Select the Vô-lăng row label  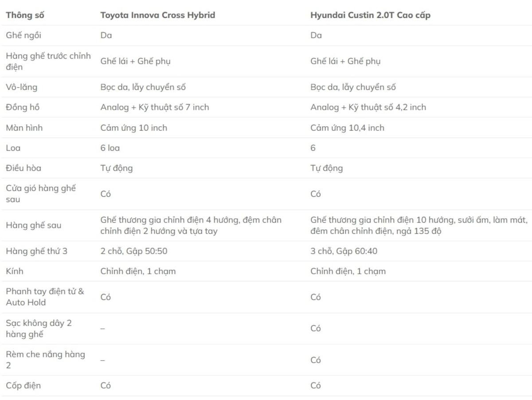point(21,87)
